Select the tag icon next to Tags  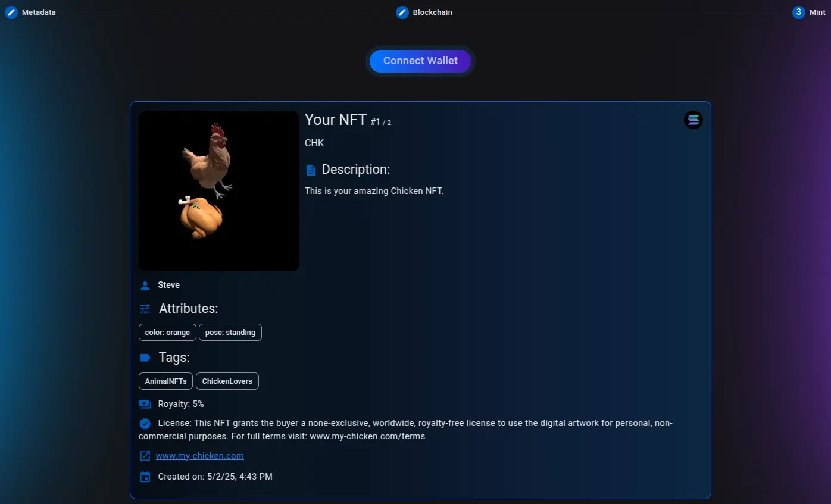[x=145, y=357]
